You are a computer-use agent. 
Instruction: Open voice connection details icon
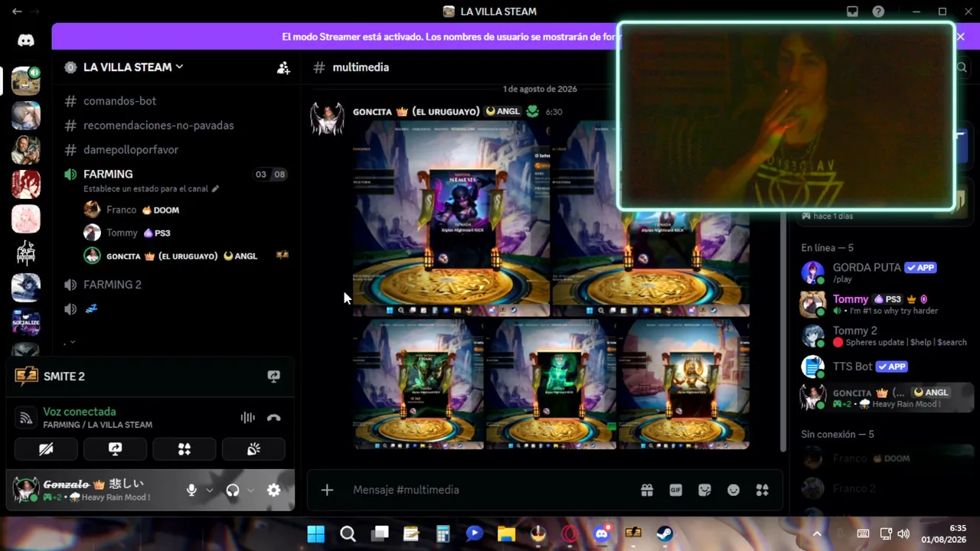click(26, 418)
